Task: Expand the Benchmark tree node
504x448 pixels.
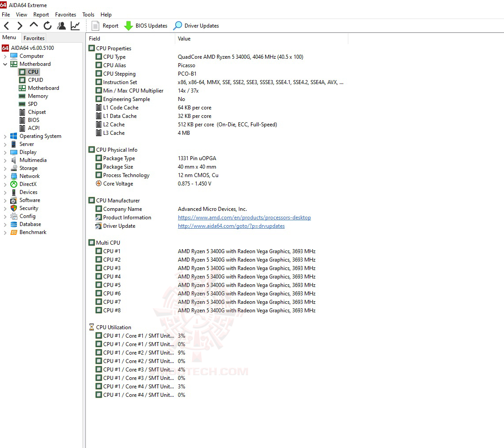Action: [5, 232]
